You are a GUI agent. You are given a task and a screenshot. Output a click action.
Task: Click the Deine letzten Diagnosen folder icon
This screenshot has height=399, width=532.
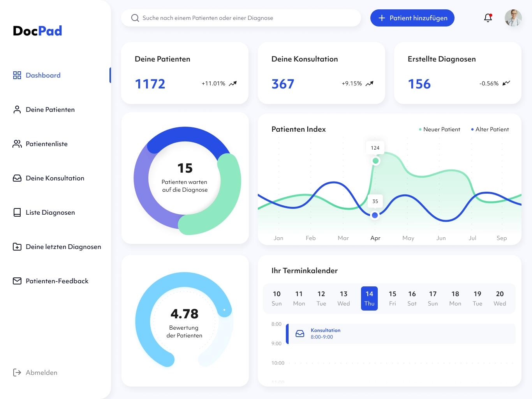coord(17,247)
